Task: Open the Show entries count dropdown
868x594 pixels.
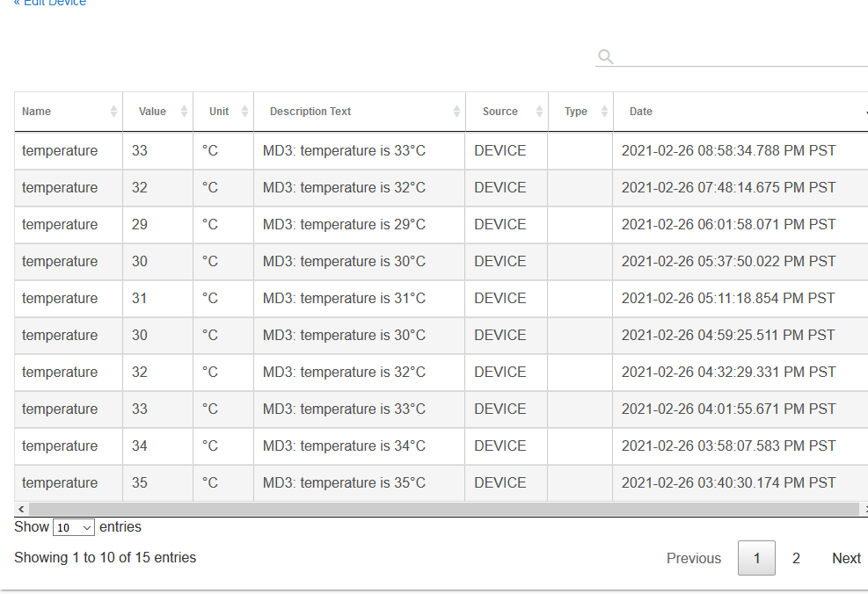Action: (74, 528)
